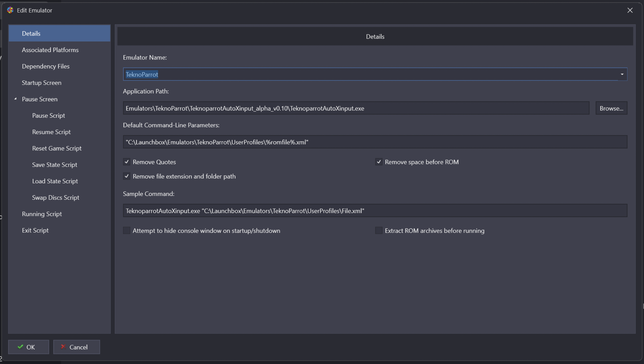Click the LaunchBox app icon in title bar
Image resolution: width=644 pixels, height=364 pixels.
coord(10,10)
